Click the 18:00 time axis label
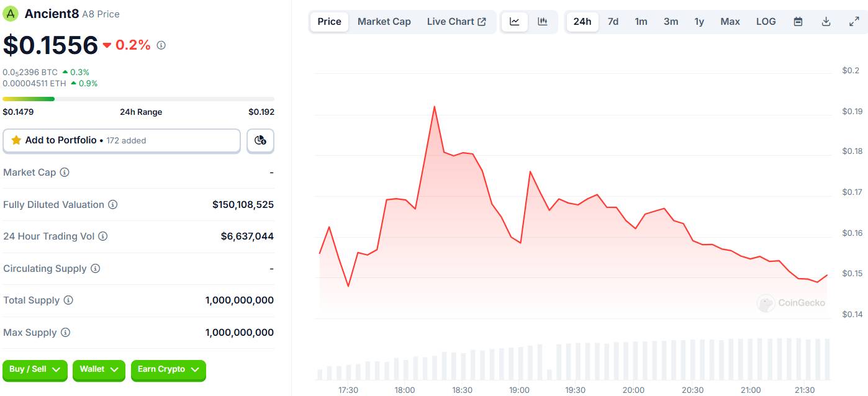The height and width of the screenshot is (396, 868). 405,390
